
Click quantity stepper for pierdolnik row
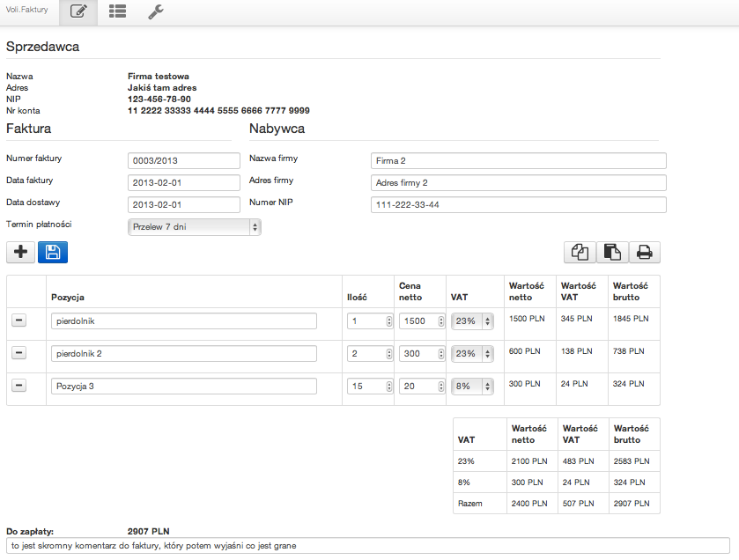(388, 321)
